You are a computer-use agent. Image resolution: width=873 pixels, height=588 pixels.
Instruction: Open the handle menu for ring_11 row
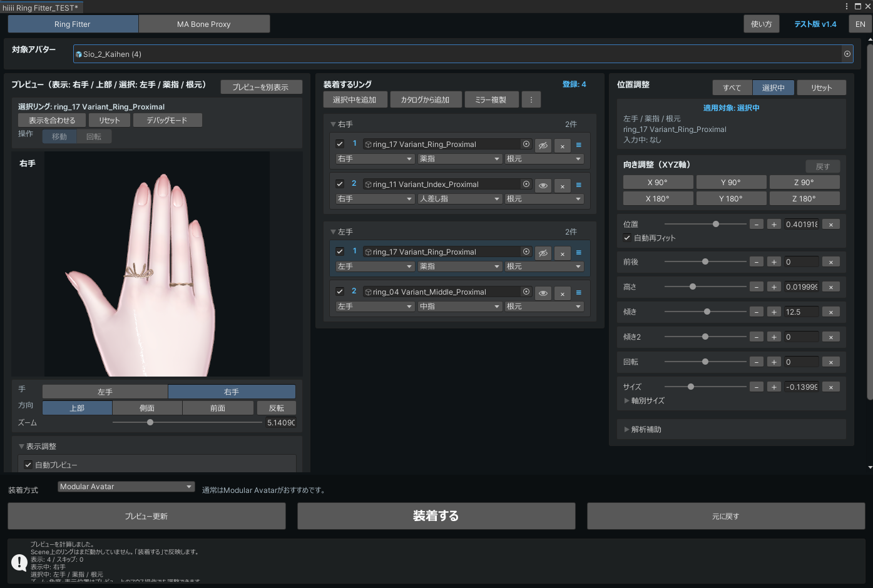(579, 185)
